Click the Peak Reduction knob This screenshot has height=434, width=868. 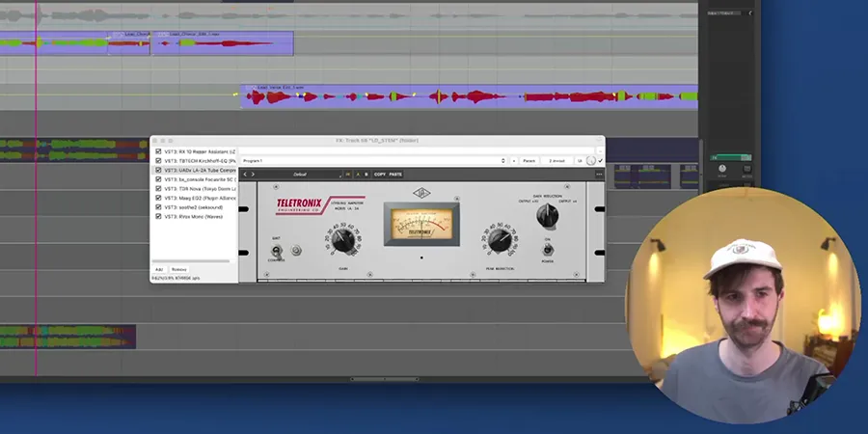[x=500, y=241]
